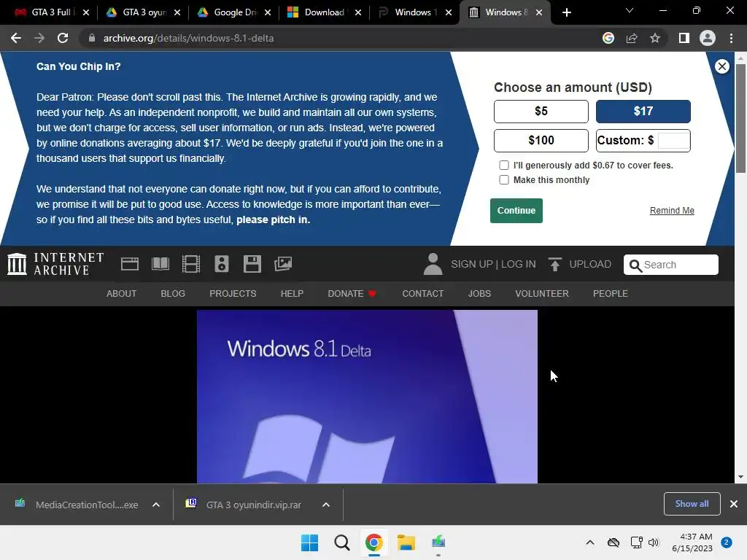747x560 pixels.
Task: Open the Audio speaker icon in Archive navbar
Action: tap(222, 264)
